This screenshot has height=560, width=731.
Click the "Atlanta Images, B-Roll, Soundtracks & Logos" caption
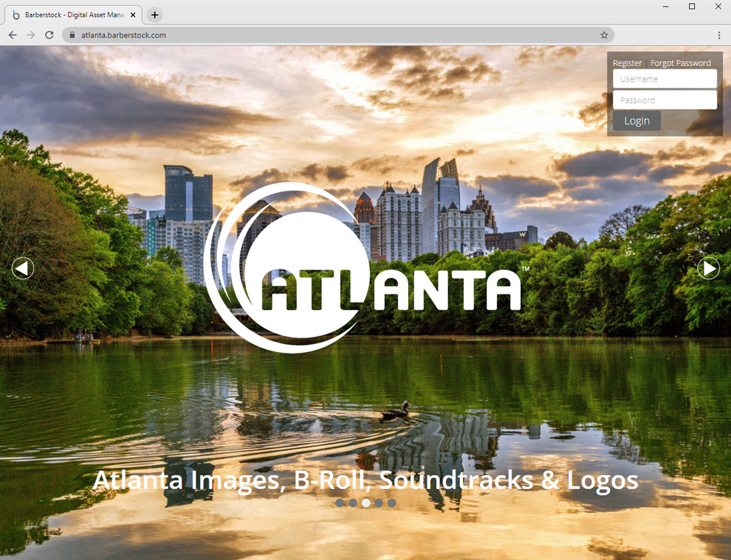pos(365,480)
